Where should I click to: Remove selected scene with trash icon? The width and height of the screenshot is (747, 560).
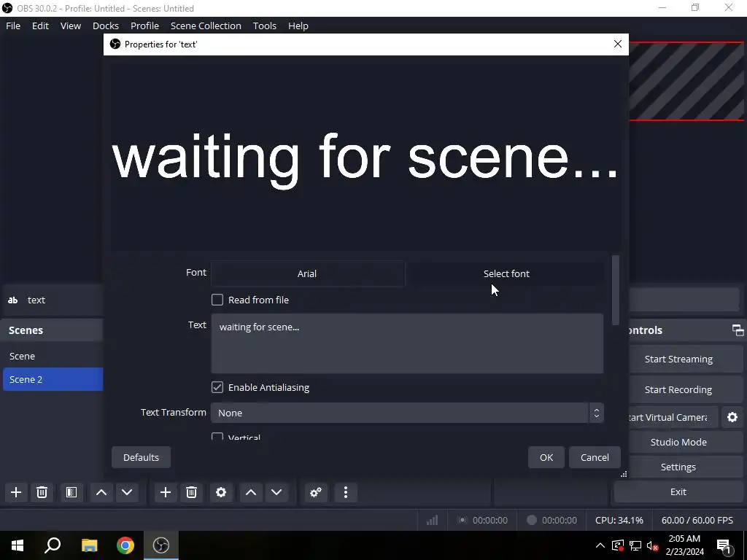pyautogui.click(x=42, y=492)
